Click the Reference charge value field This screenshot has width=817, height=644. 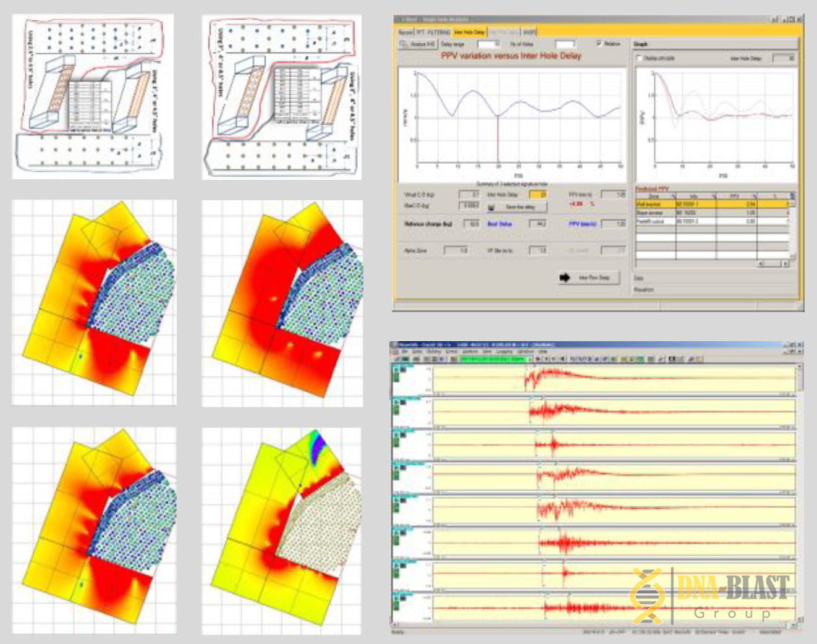(x=472, y=224)
